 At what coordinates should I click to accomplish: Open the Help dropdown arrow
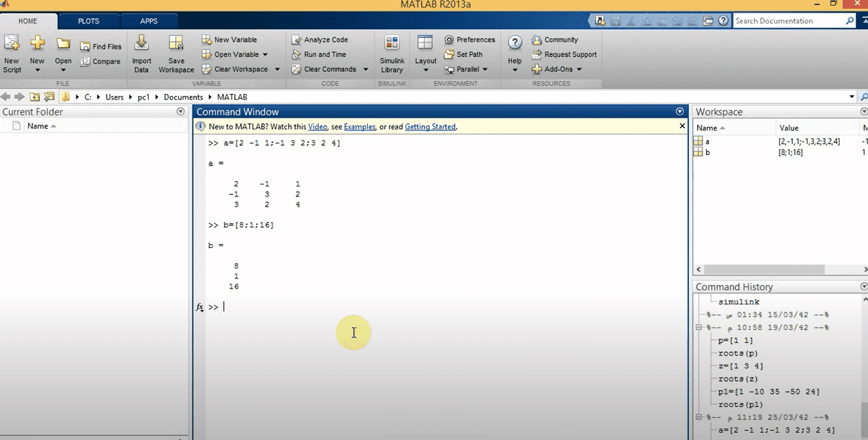point(515,70)
